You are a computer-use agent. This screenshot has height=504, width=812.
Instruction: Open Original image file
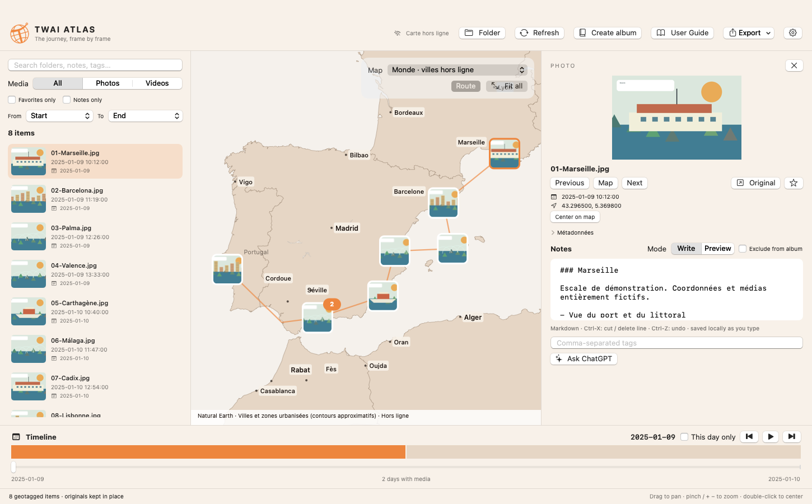click(755, 183)
